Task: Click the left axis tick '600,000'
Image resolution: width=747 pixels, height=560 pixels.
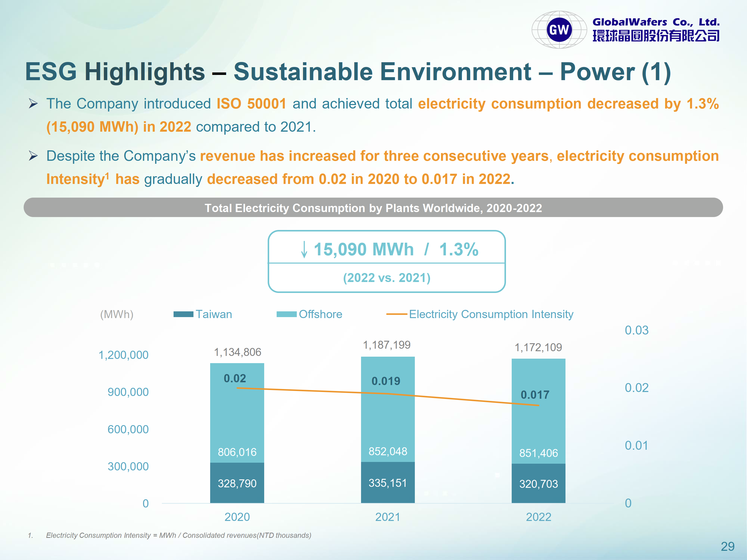Action: pyautogui.click(x=128, y=429)
